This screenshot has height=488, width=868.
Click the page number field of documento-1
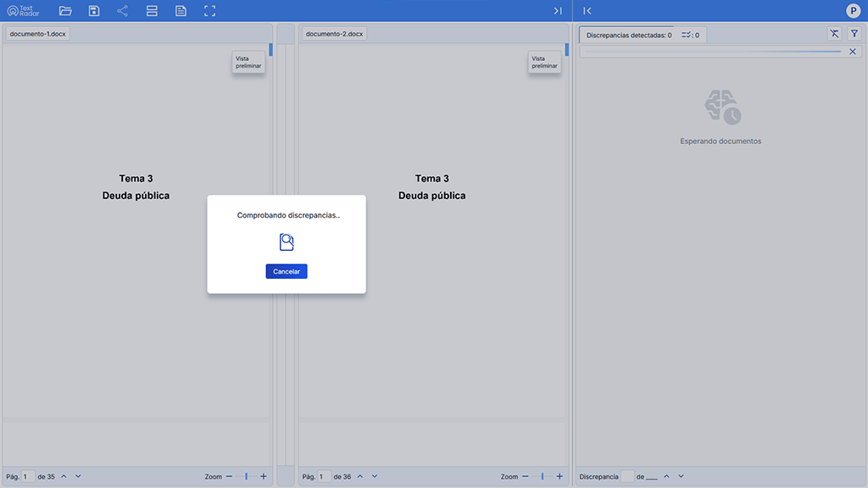[28, 477]
